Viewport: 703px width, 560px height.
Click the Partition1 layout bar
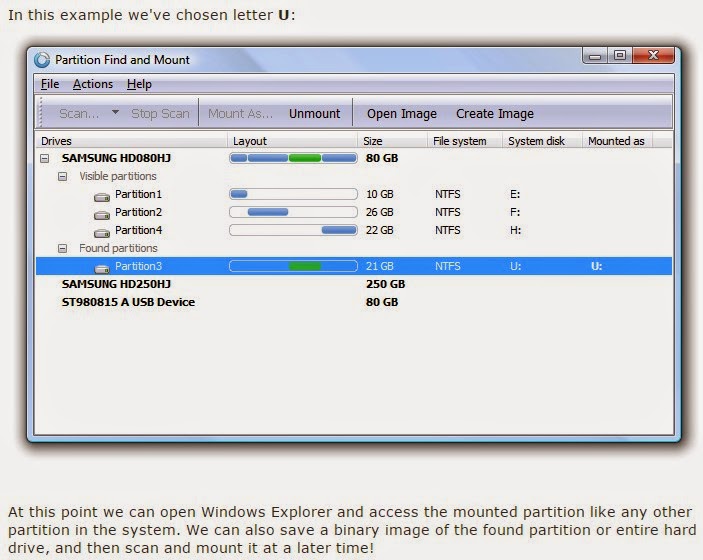(293, 194)
